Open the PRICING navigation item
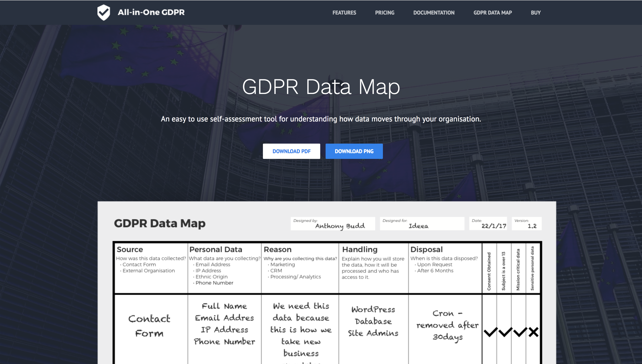This screenshot has height=364, width=642. point(384,12)
